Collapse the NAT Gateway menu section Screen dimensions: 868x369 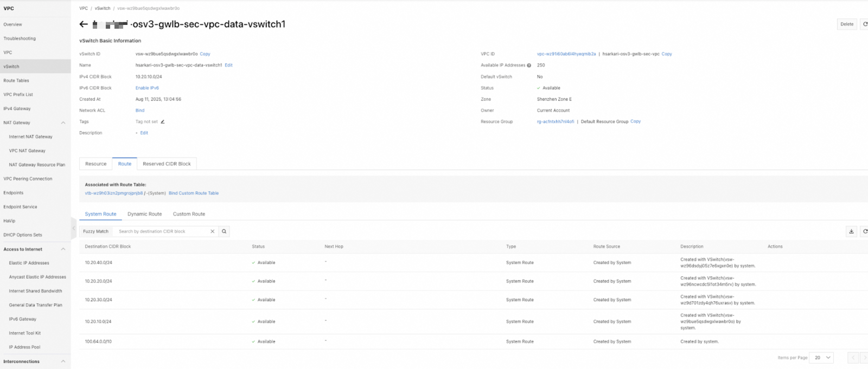pyautogui.click(x=63, y=123)
